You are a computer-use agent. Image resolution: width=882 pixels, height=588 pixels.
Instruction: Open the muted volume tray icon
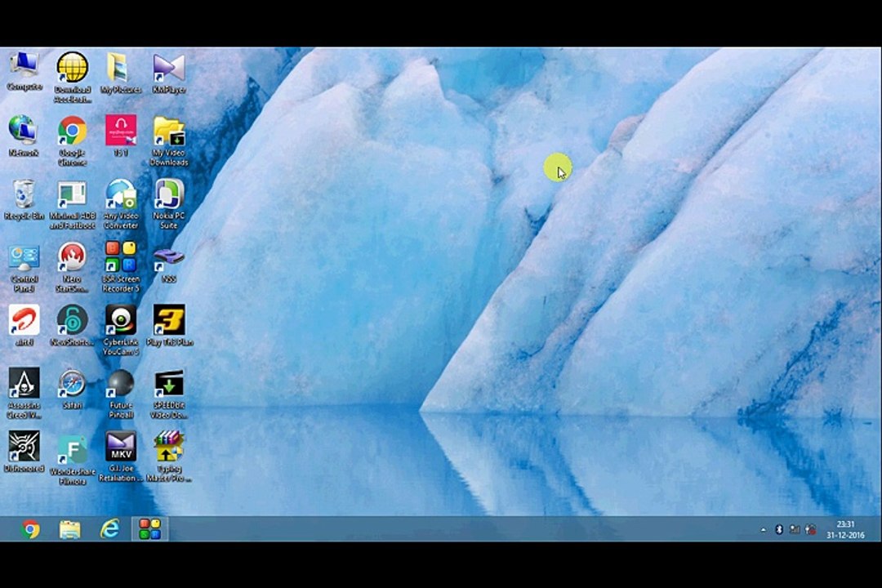[810, 529]
